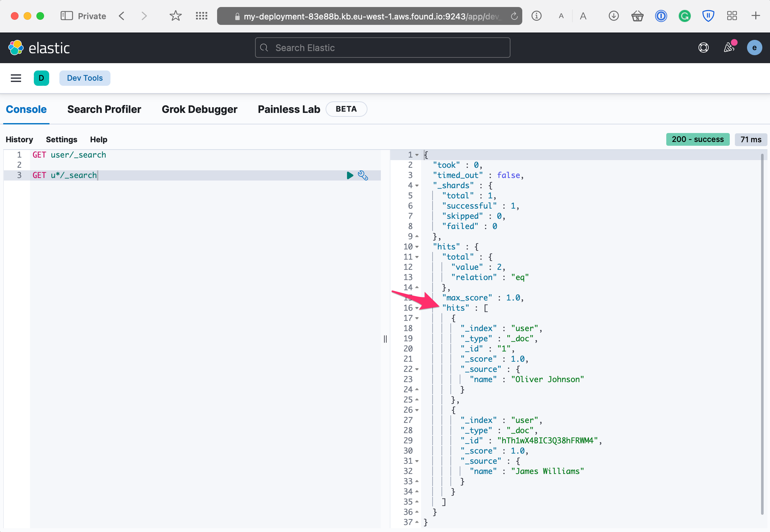
Task: Collapse the "hits" array at line 16
Action: click(417, 308)
